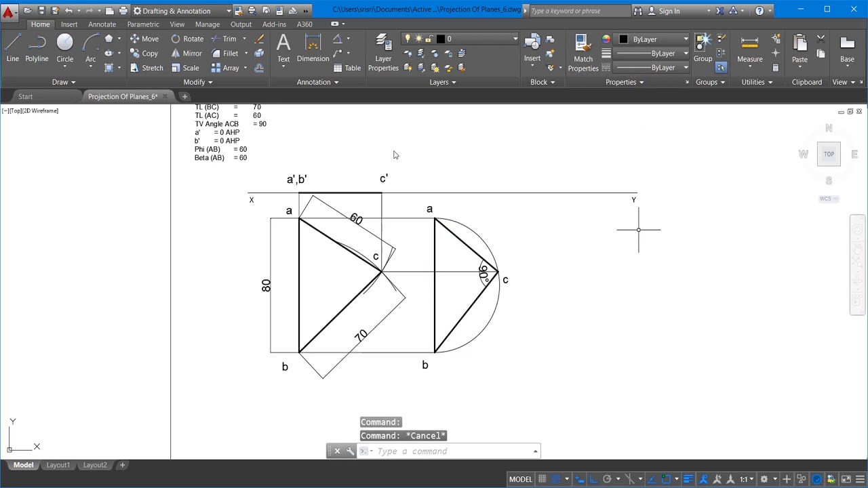Switch to the Annotate ribbon tab
868x488 pixels.
[102, 24]
